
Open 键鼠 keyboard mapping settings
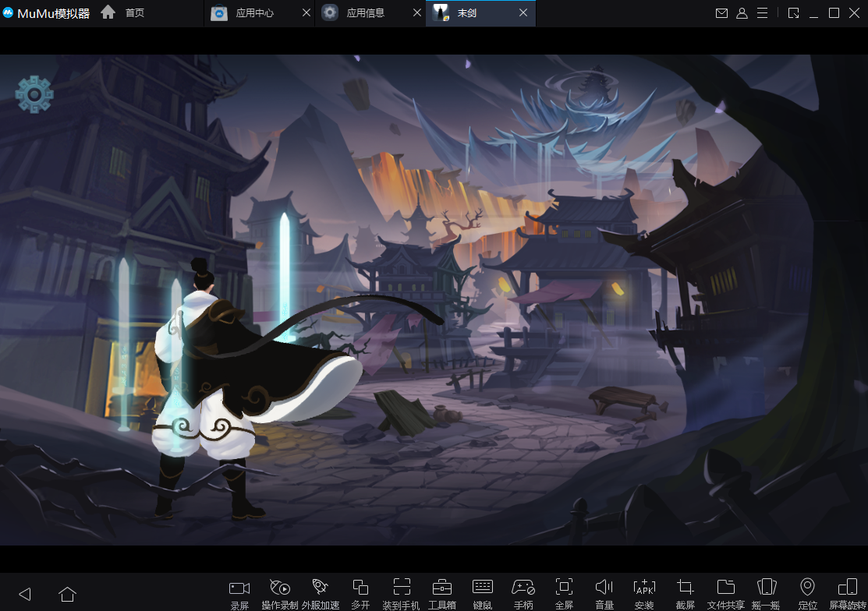pos(482,595)
